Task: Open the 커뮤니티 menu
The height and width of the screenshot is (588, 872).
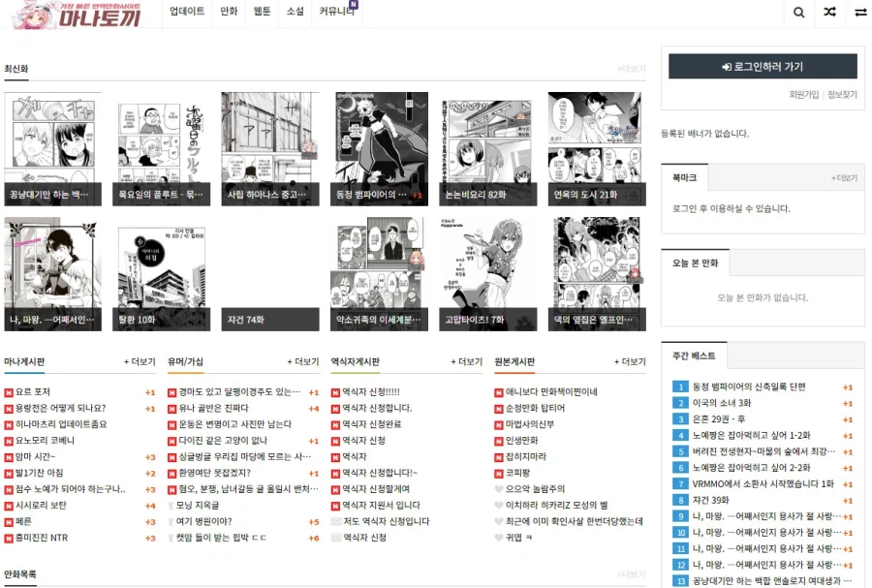Action: pyautogui.click(x=337, y=11)
